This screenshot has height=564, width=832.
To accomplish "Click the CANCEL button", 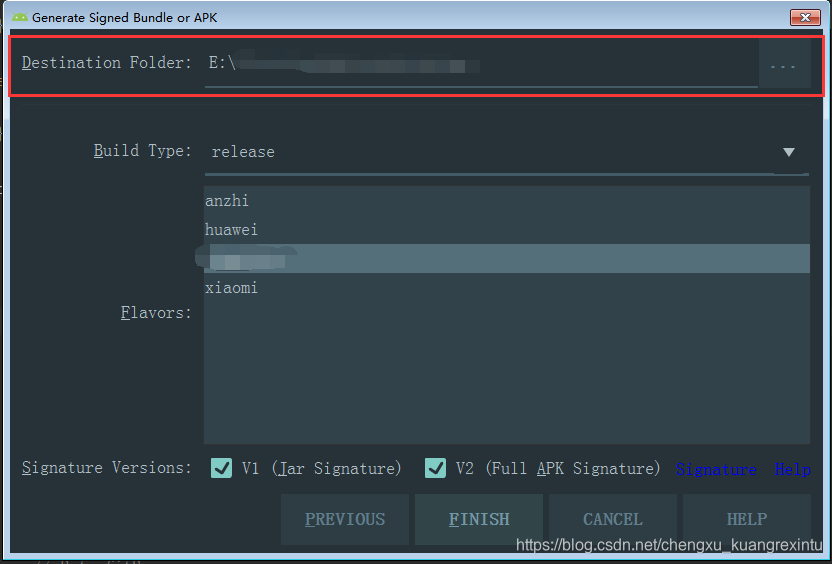I will click(613, 519).
